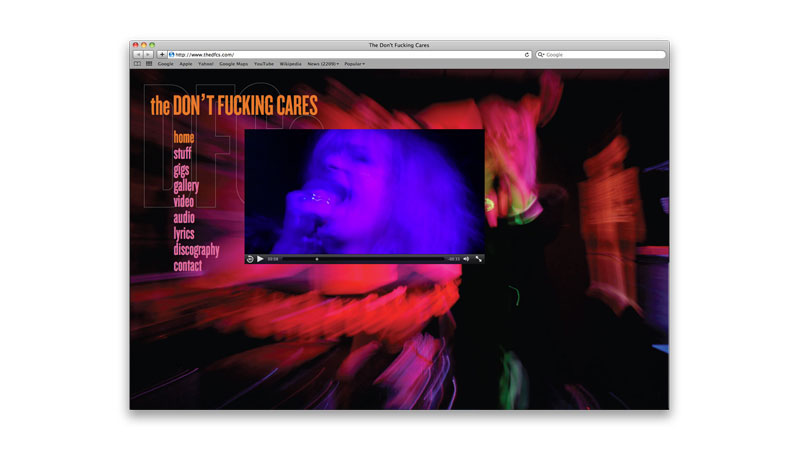This screenshot has height=463, width=800.
Task: Click the video progress scrubber knob
Action: 317,259
